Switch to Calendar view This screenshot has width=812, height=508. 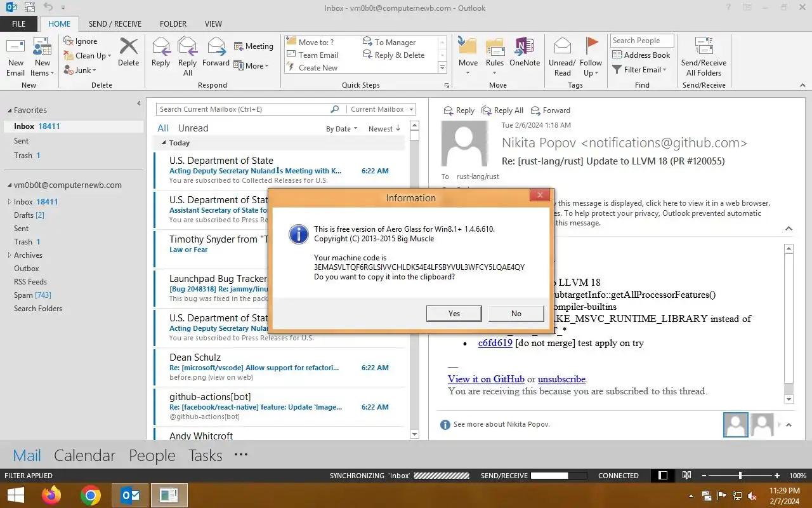pyautogui.click(x=84, y=455)
